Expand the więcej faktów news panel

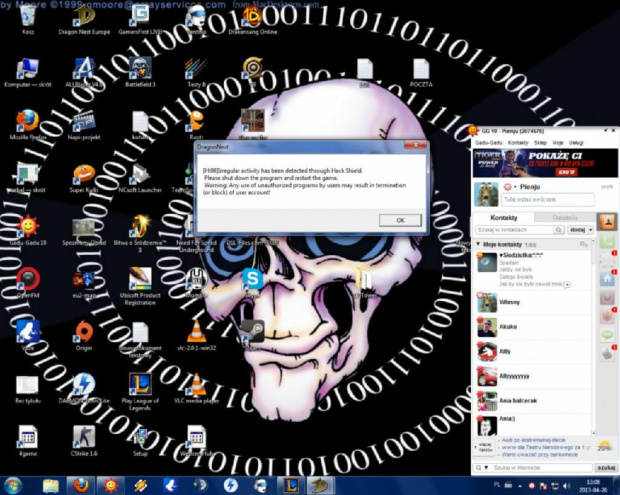483,448
